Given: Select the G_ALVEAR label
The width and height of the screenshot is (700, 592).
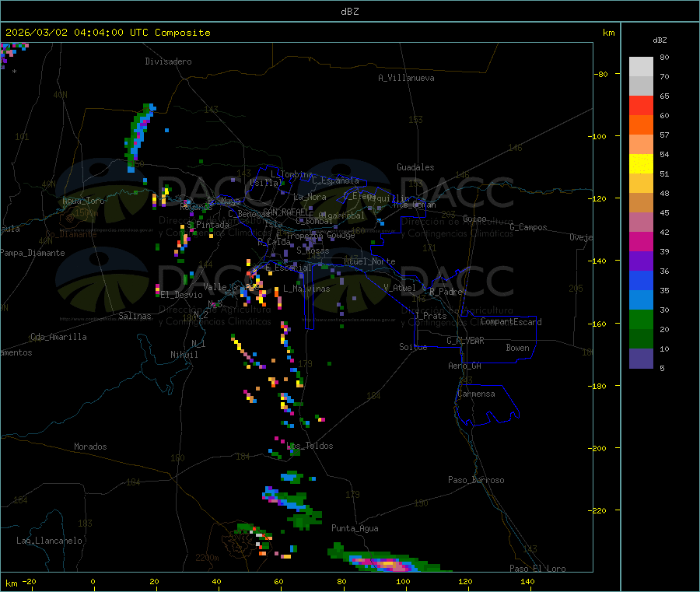Looking at the screenshot, I should click(x=465, y=341).
